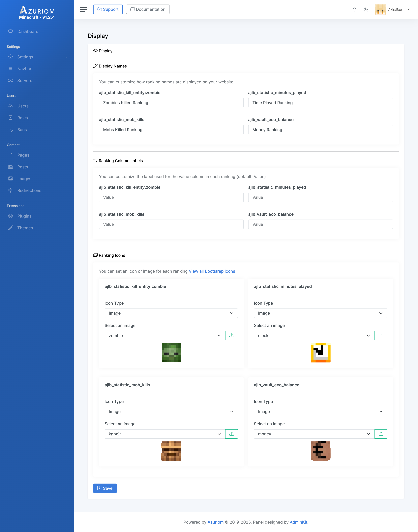
Task: Open Icon Type dropdown for mob_kills
Action: pyautogui.click(x=171, y=412)
